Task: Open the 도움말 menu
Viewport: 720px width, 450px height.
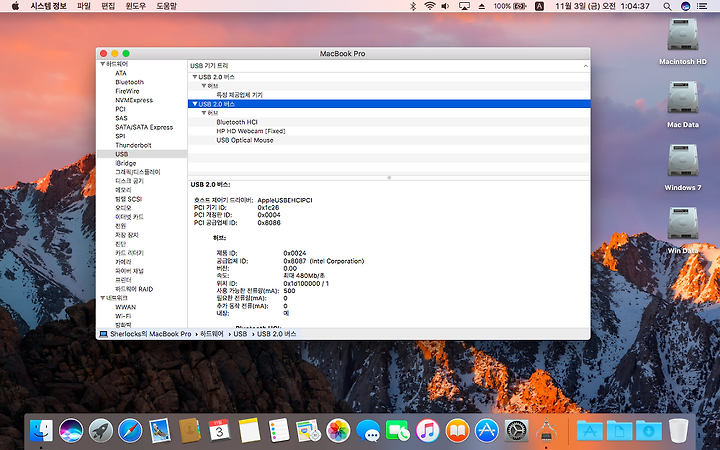Action: [166, 6]
